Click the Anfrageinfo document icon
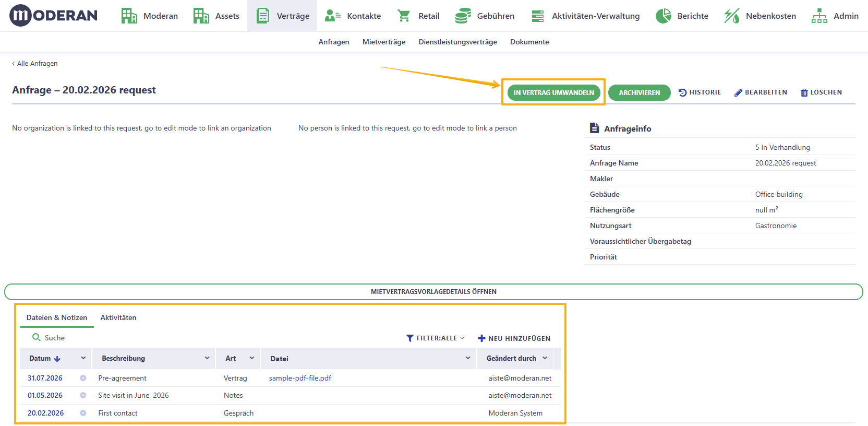This screenshot has width=868, height=426. click(x=594, y=127)
